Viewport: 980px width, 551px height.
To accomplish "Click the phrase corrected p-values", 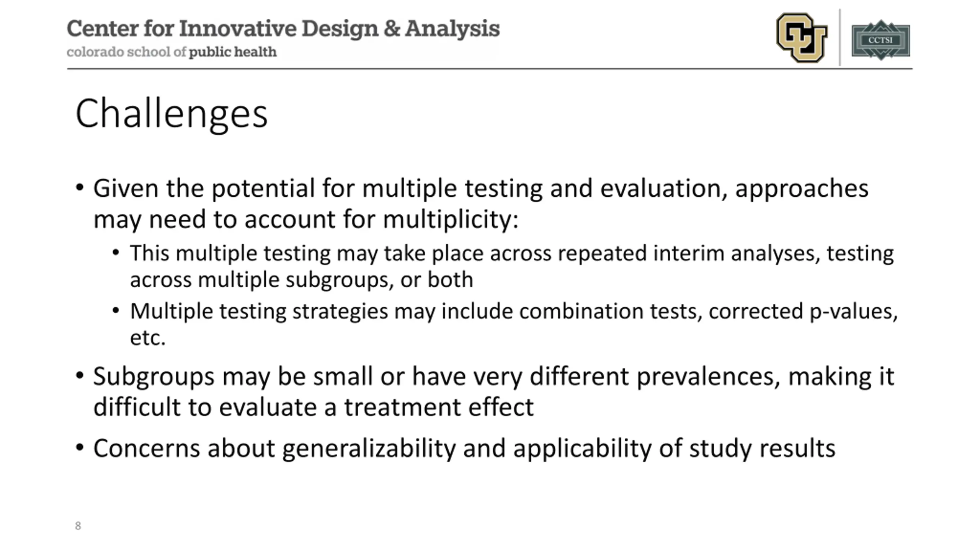I will (803, 311).
